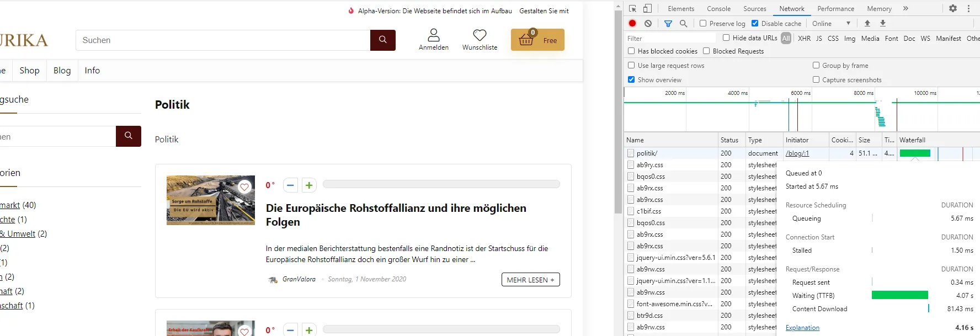Click Gestalten Sie mit link

pos(544,10)
